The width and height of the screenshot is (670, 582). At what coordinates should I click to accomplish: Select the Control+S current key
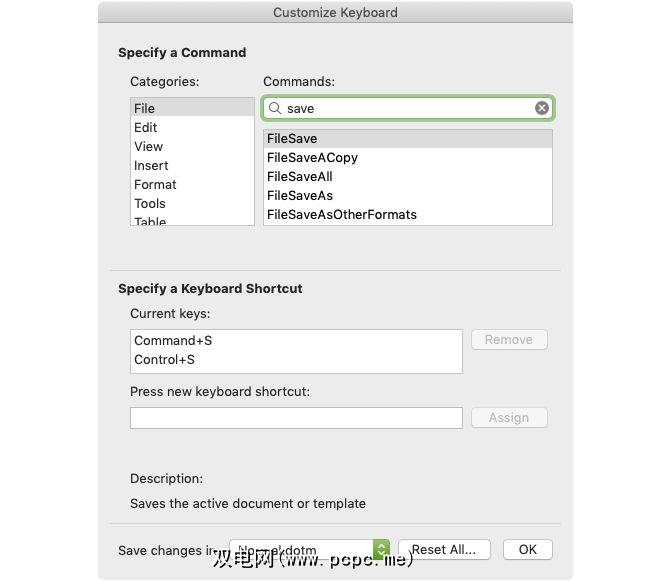(164, 359)
